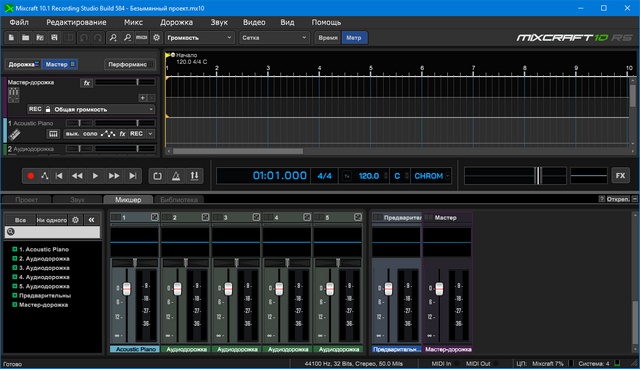
Task: Open fx on the Acoustic Piano track
Action: (122, 133)
